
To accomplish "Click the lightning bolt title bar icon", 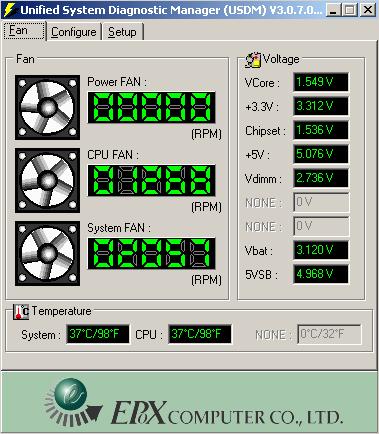I will [x=9, y=10].
